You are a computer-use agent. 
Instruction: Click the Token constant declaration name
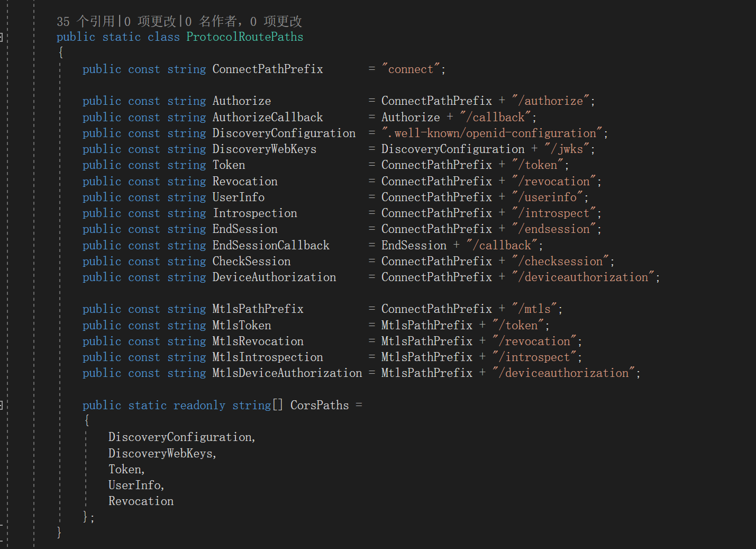pos(229,165)
